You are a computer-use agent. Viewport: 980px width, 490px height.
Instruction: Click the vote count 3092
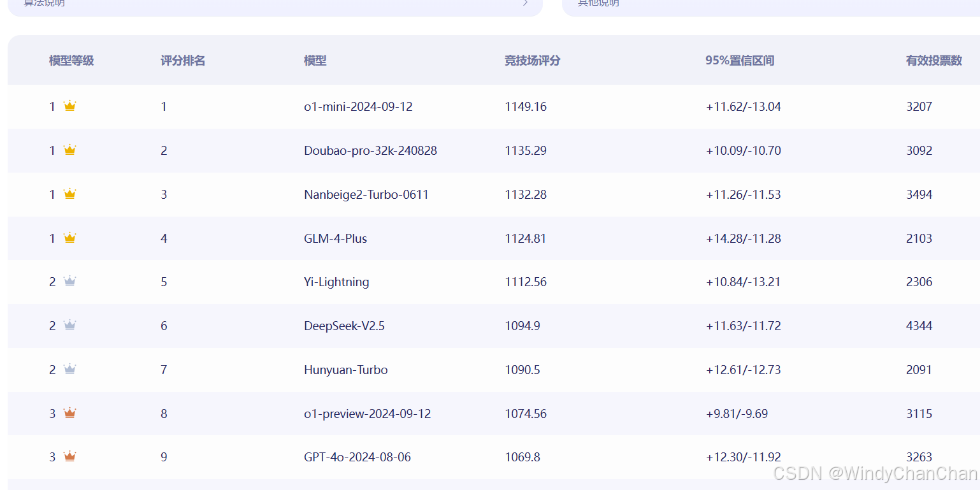[919, 150]
